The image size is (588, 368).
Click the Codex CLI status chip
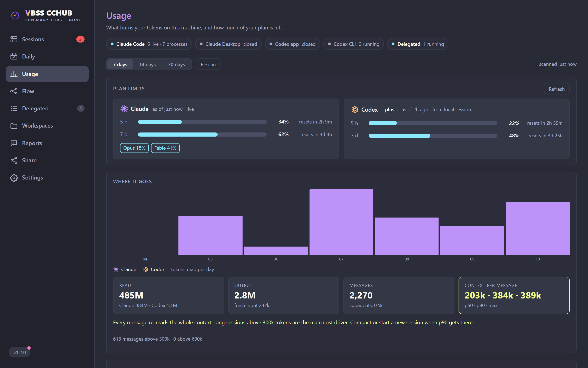(x=354, y=44)
